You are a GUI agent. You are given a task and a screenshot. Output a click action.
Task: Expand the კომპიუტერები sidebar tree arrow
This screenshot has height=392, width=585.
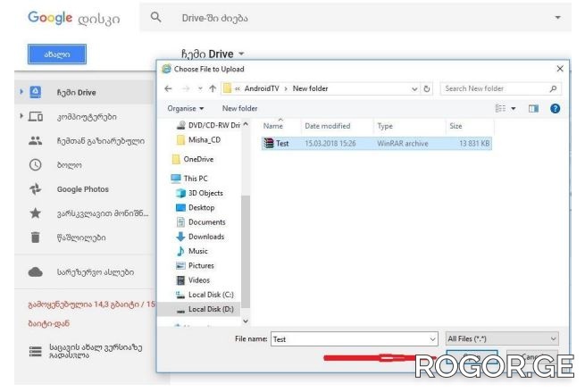(x=21, y=116)
